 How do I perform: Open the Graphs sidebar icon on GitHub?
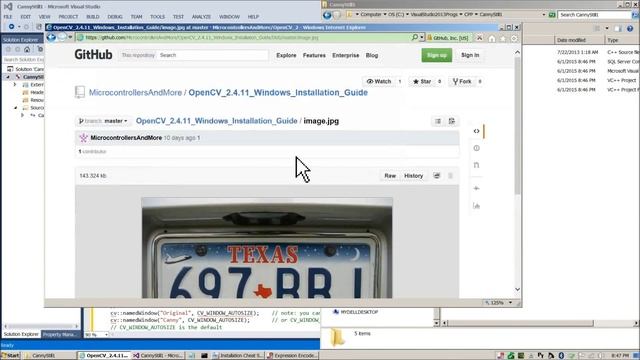476,205
